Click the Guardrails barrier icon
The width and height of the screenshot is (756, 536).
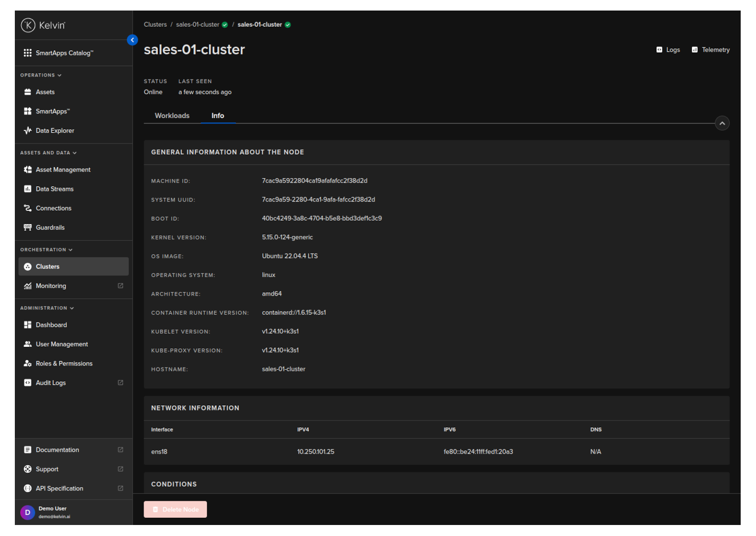(x=28, y=227)
